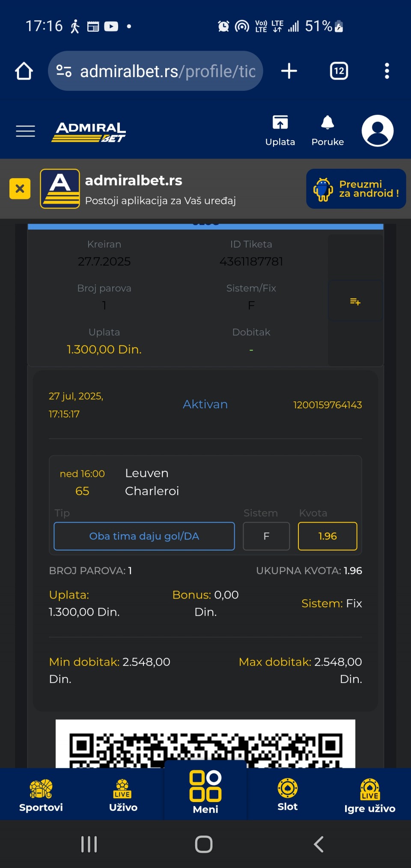Tap the browser home icon
Image resolution: width=411 pixels, height=868 pixels.
pyautogui.click(x=24, y=71)
